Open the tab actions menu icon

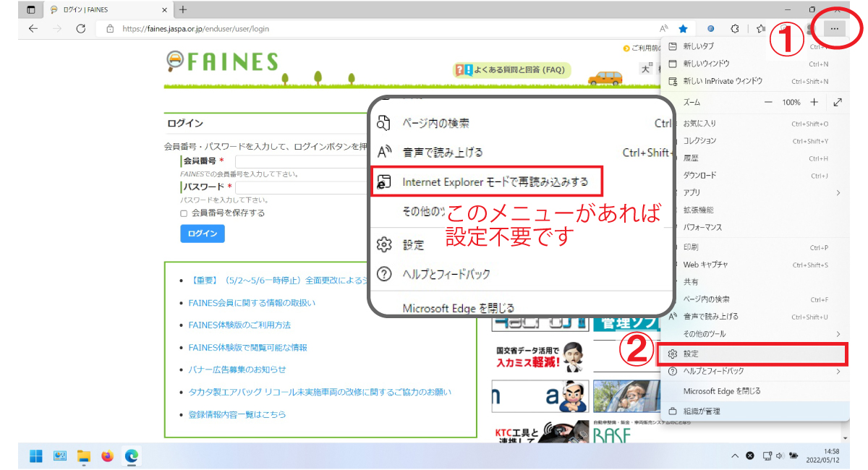[x=30, y=10]
